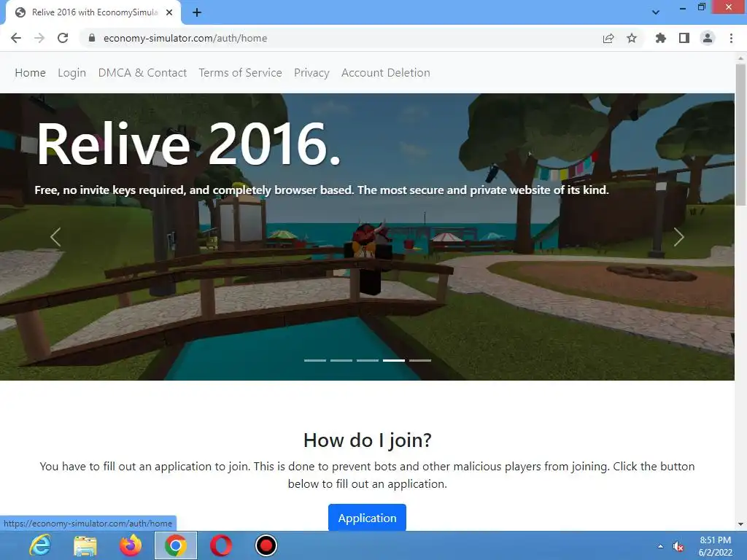
Task: Jump to the second carousel slide indicator
Action: (341, 360)
